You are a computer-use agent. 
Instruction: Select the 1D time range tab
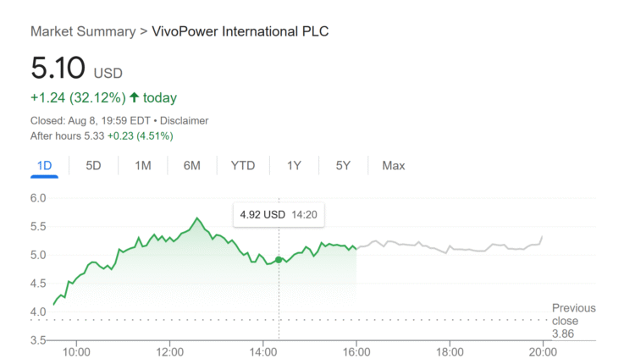coord(45,165)
